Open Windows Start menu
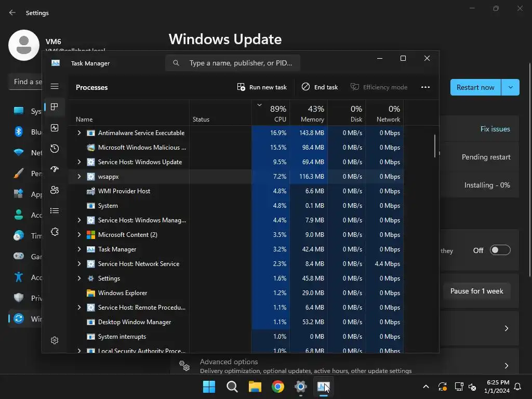 pos(209,387)
